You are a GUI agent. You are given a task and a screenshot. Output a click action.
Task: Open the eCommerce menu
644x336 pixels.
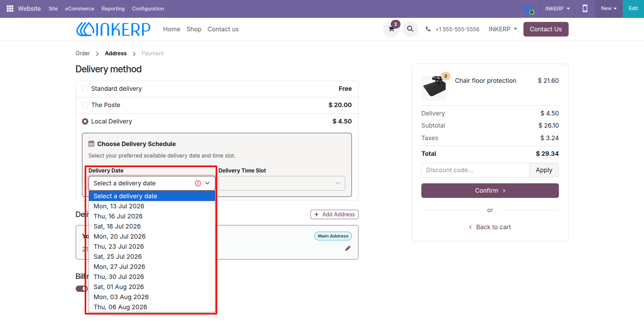(80, 9)
